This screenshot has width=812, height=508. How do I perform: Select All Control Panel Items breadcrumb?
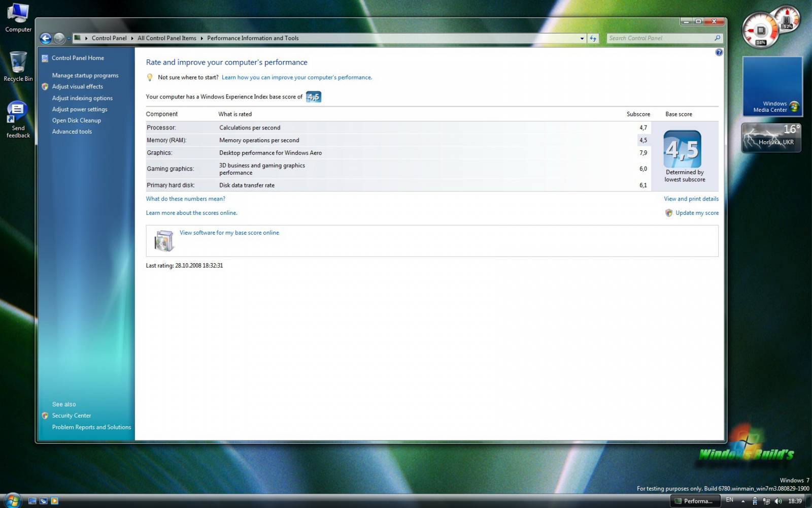[x=167, y=38]
